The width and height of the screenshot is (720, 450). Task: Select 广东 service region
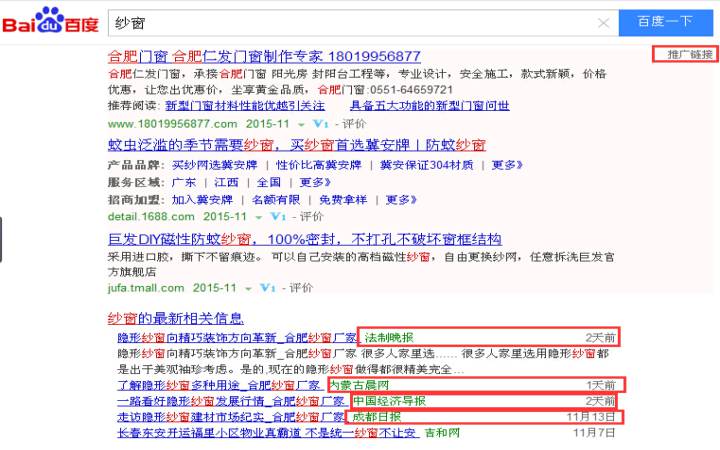point(184,182)
